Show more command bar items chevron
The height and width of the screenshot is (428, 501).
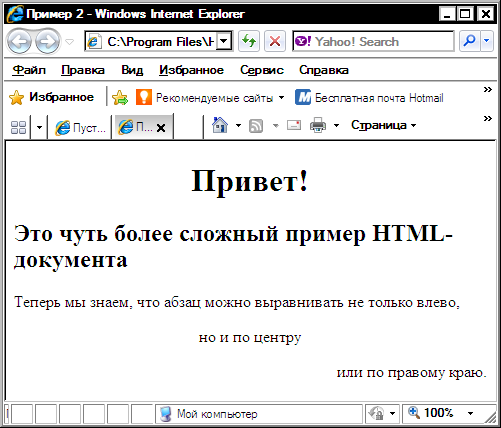click(488, 118)
